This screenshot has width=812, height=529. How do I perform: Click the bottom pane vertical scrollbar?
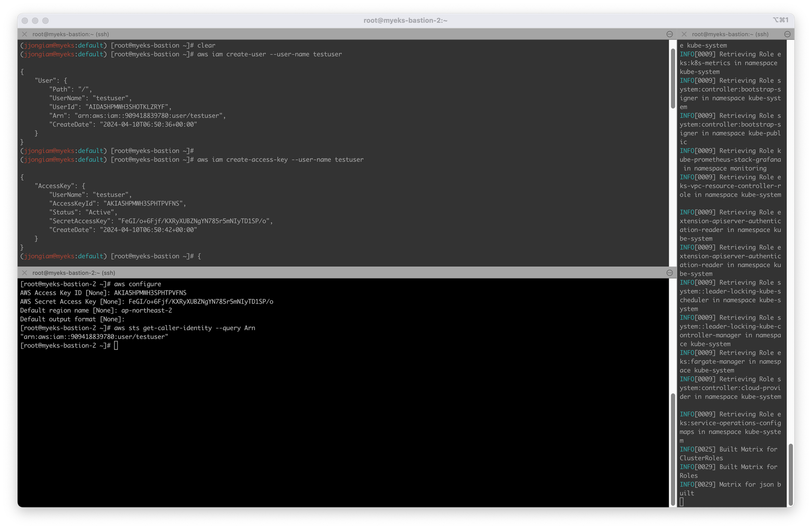coord(673,449)
